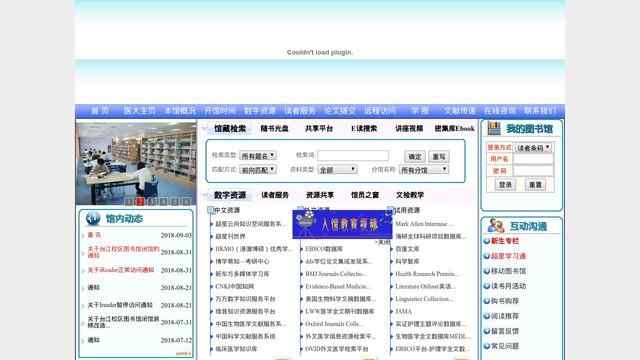Image resolution: width=640 pixels, height=360 pixels.
Task: Click the 重写 button
Action: 439,157
